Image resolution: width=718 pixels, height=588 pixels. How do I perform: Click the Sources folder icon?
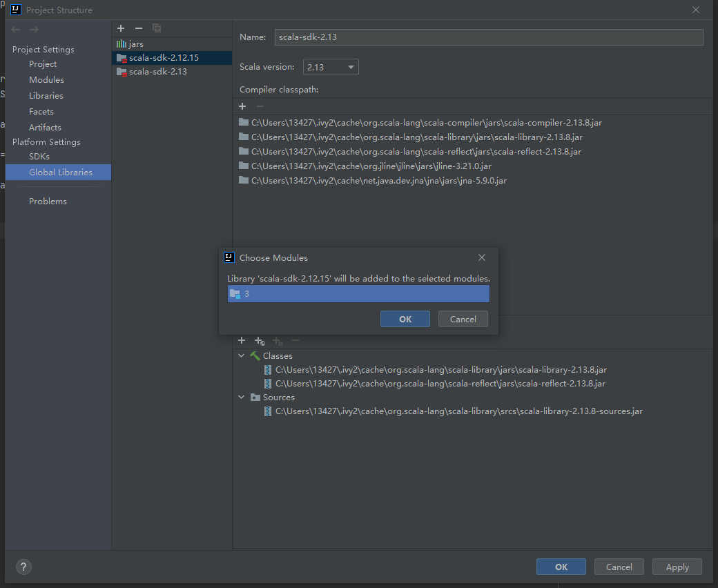pos(255,398)
